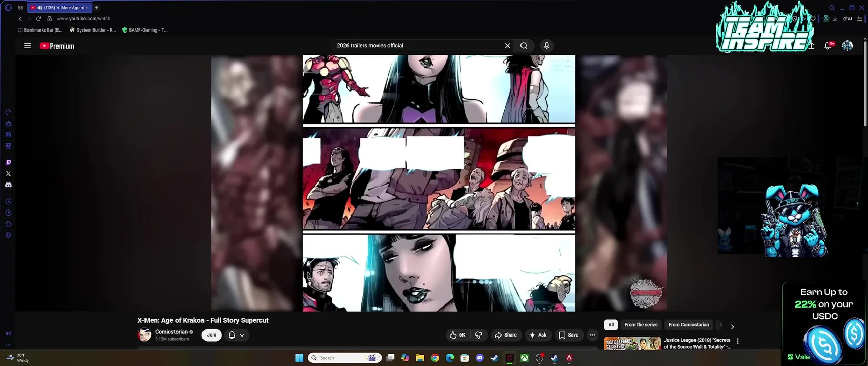
Task: Open Discord in Opera sidebar
Action: pyautogui.click(x=8, y=185)
